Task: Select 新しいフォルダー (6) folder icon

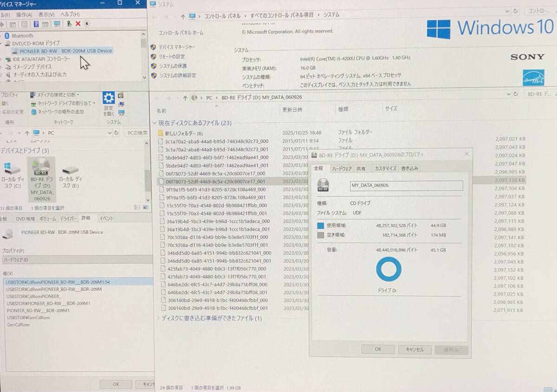Action: tap(161, 134)
